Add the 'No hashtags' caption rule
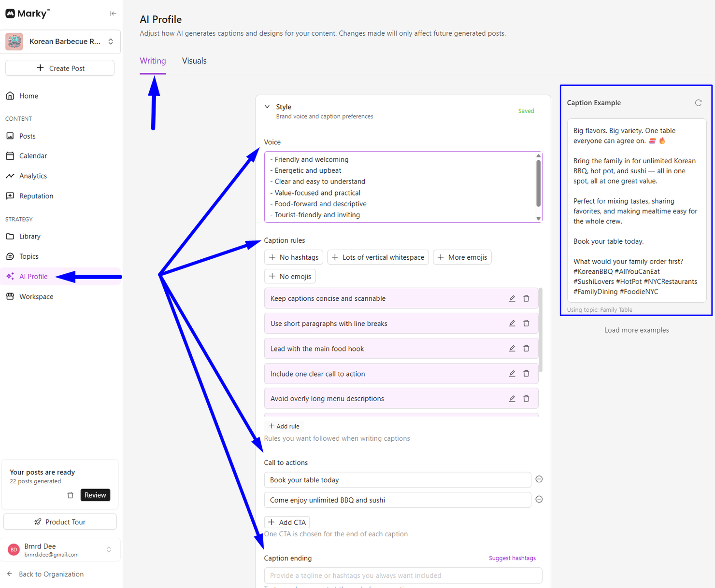Image resolution: width=715 pixels, height=588 pixels. tap(294, 257)
